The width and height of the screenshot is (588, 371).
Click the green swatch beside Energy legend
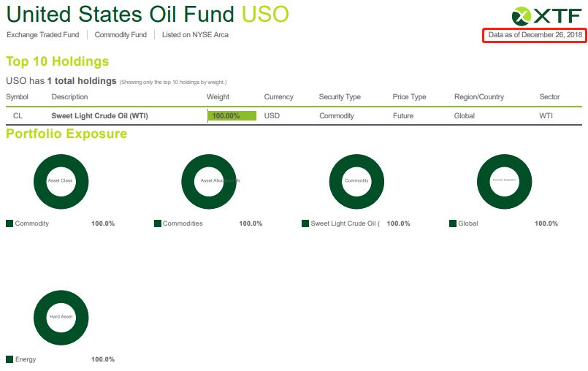pyautogui.click(x=9, y=359)
